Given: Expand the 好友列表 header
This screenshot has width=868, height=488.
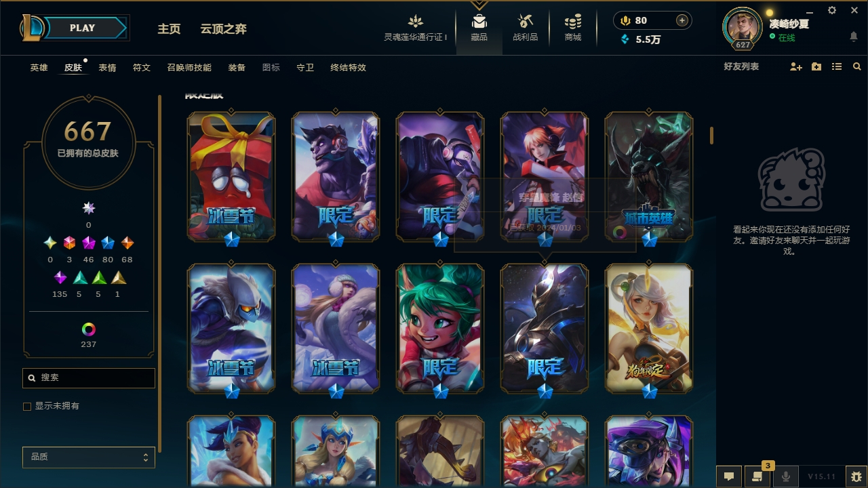Looking at the screenshot, I should (741, 66).
